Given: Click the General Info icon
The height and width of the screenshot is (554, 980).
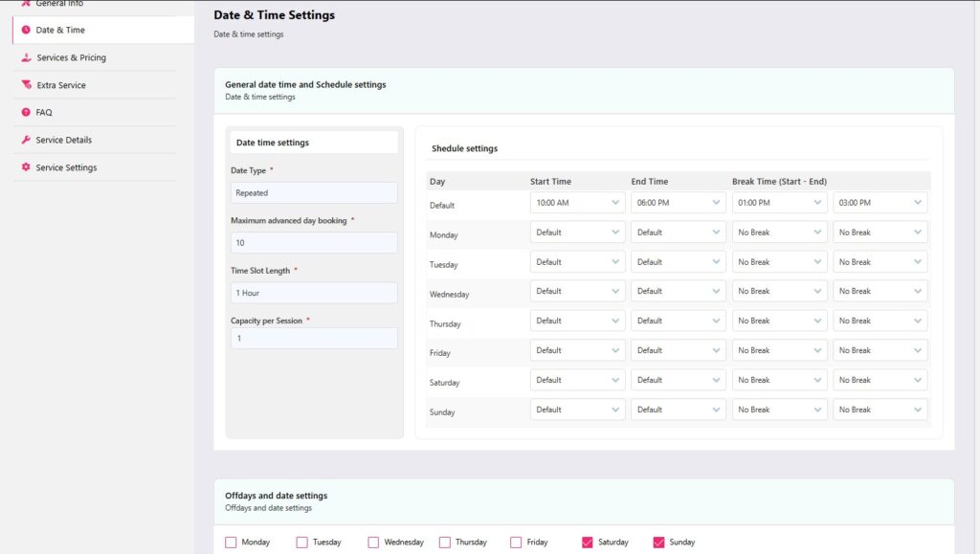Looking at the screenshot, I should tap(26, 4).
